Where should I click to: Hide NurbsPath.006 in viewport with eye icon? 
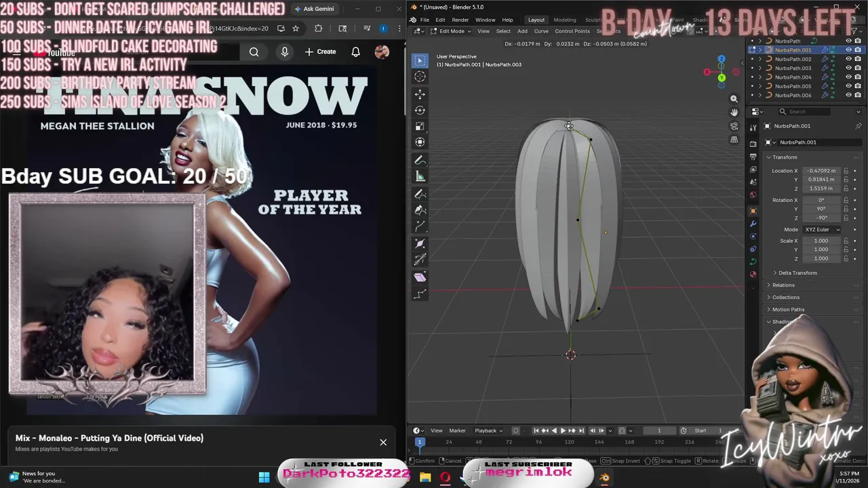(848, 96)
